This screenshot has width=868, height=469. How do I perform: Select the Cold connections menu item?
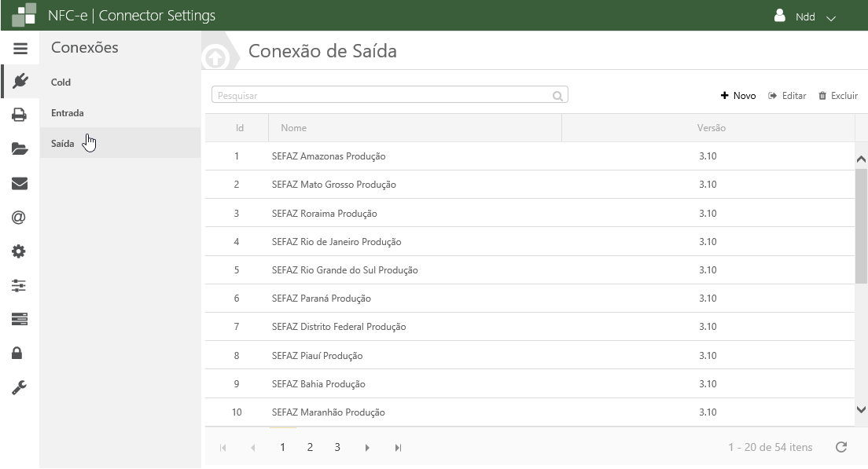point(61,82)
